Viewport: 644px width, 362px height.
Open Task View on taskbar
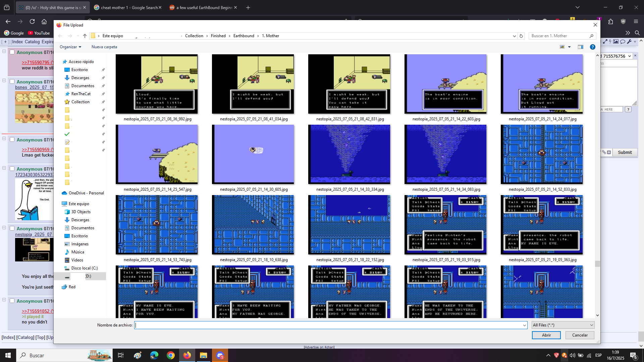point(121,355)
